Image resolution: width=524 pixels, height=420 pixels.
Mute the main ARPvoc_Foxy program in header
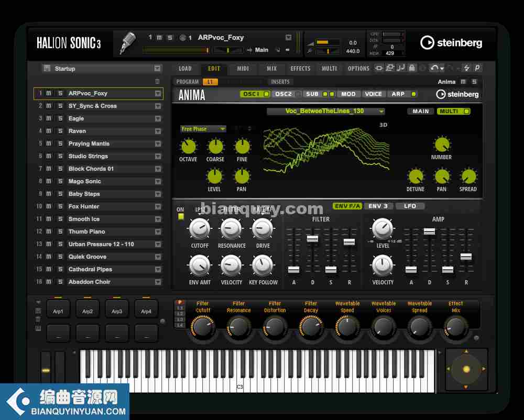[x=159, y=38]
